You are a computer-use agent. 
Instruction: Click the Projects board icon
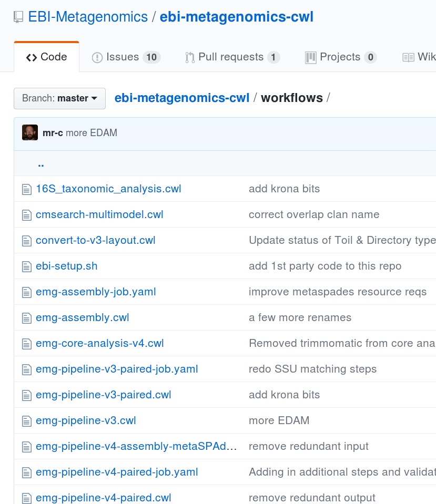point(310,57)
